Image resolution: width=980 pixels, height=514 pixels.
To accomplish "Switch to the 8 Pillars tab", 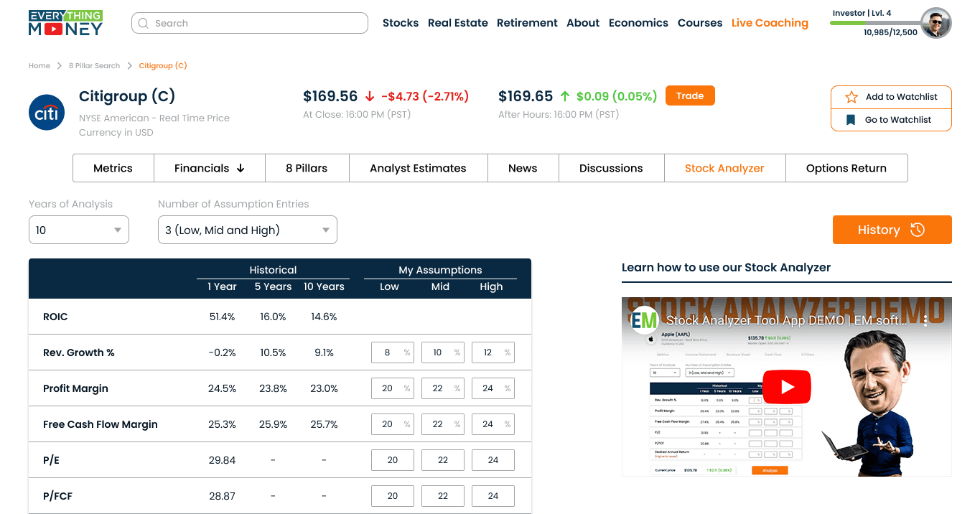I will click(x=307, y=167).
